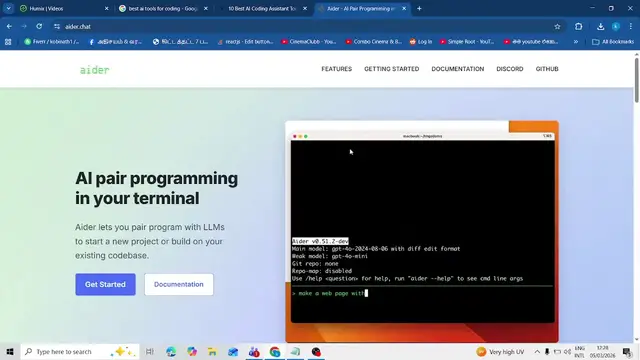
Task: Open the All Bookmarks folder
Action: tap(613, 42)
